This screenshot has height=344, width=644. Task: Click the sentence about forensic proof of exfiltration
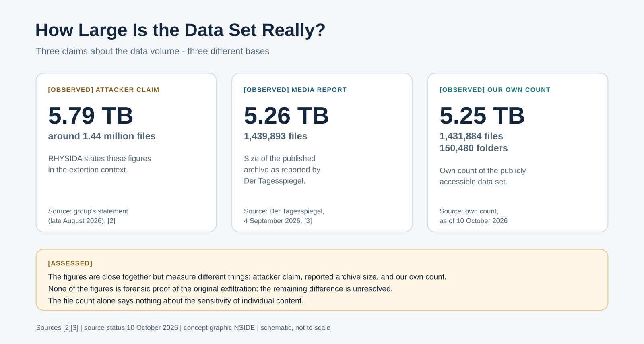coord(220,289)
